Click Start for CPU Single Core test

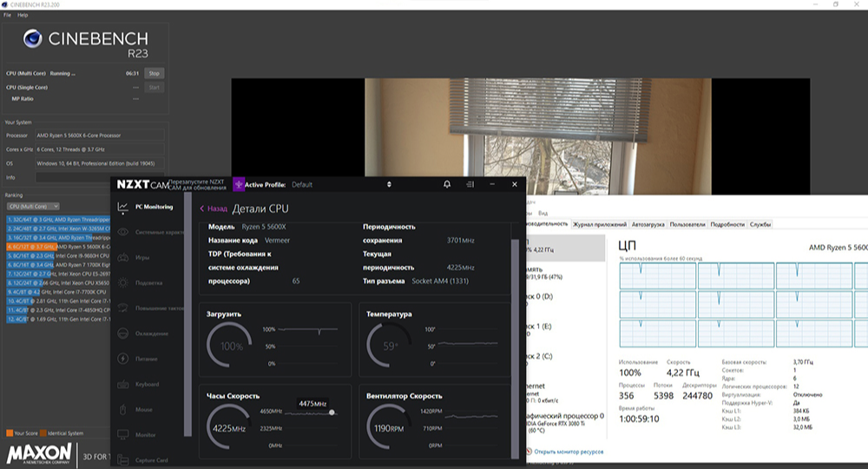(154, 88)
